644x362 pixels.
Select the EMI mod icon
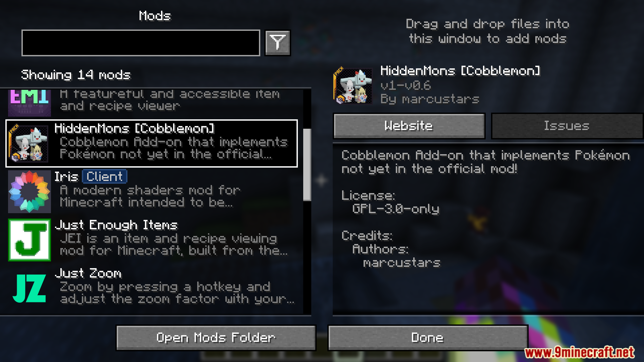click(30, 103)
